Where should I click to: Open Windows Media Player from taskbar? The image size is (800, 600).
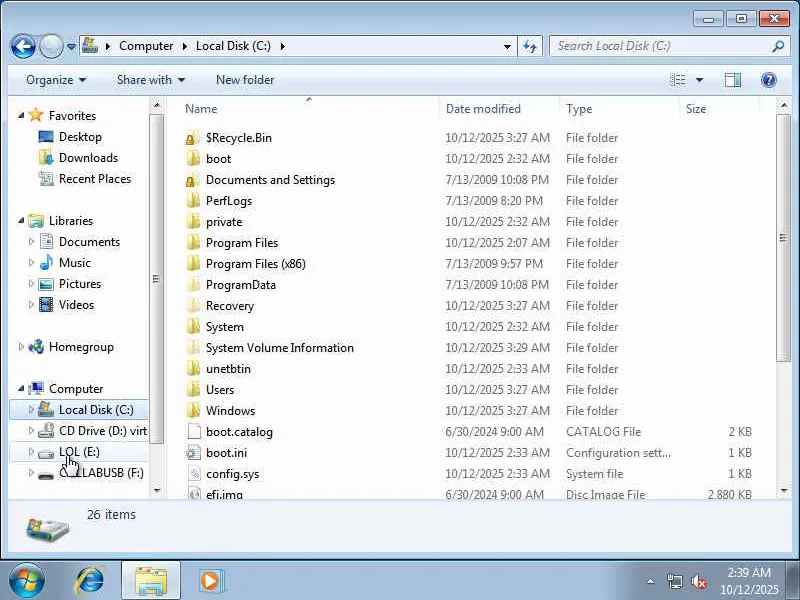(210, 581)
